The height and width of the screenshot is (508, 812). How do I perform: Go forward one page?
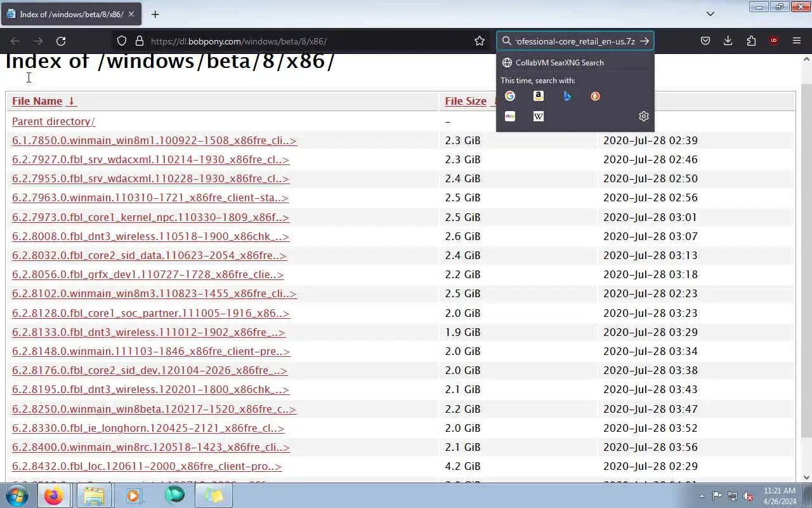(x=38, y=41)
